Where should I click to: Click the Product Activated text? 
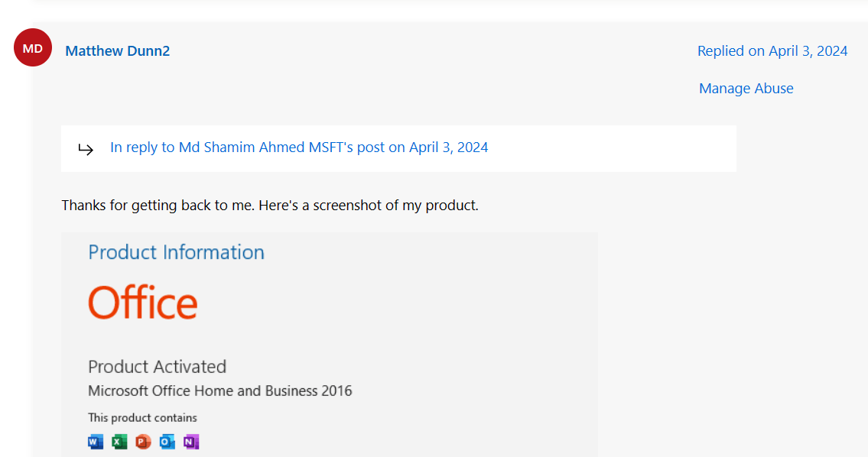(x=157, y=366)
